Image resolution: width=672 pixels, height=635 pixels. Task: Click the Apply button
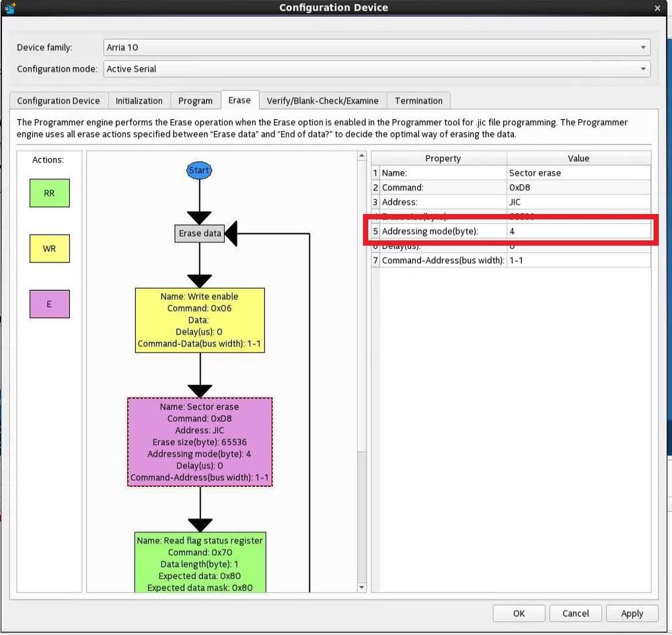(632, 613)
